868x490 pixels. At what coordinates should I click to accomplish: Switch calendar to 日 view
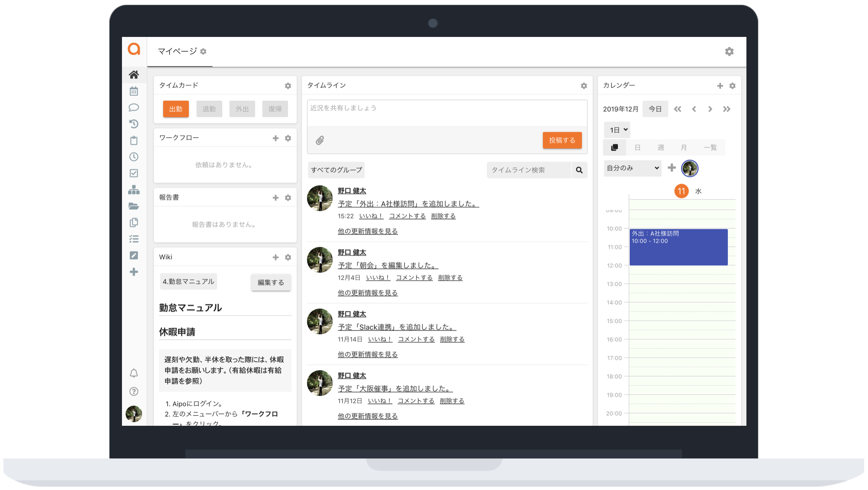[638, 148]
